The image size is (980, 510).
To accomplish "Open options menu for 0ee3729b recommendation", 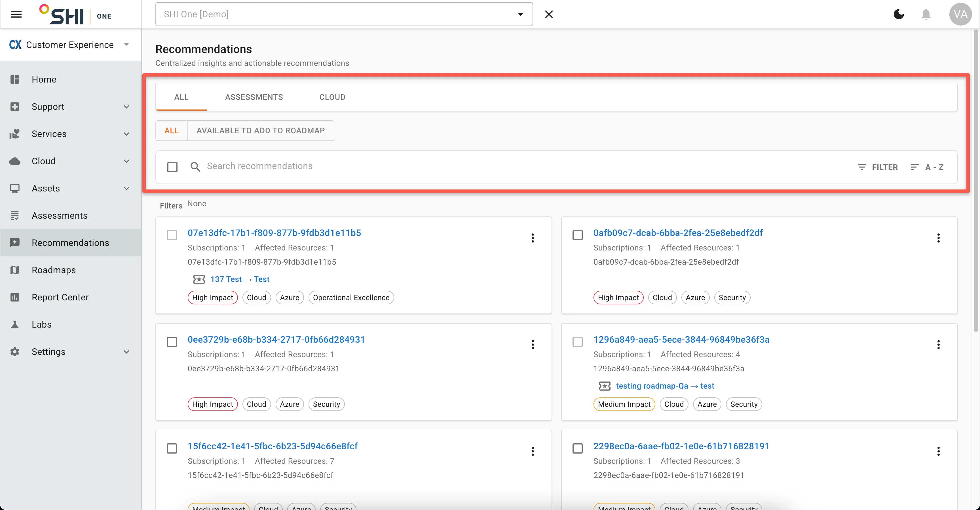I will click(x=533, y=344).
